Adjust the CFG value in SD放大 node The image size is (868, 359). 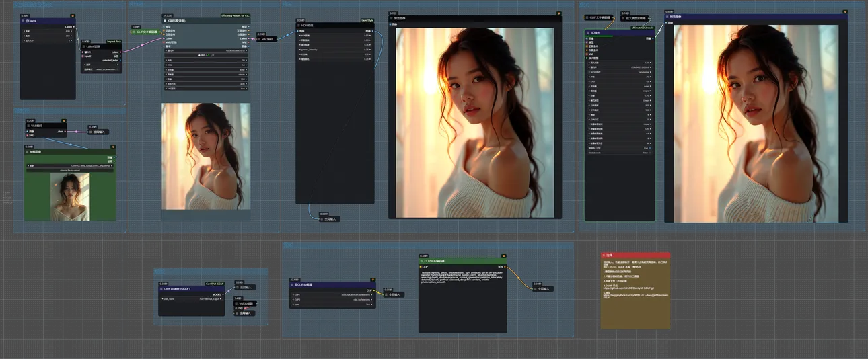click(x=620, y=81)
